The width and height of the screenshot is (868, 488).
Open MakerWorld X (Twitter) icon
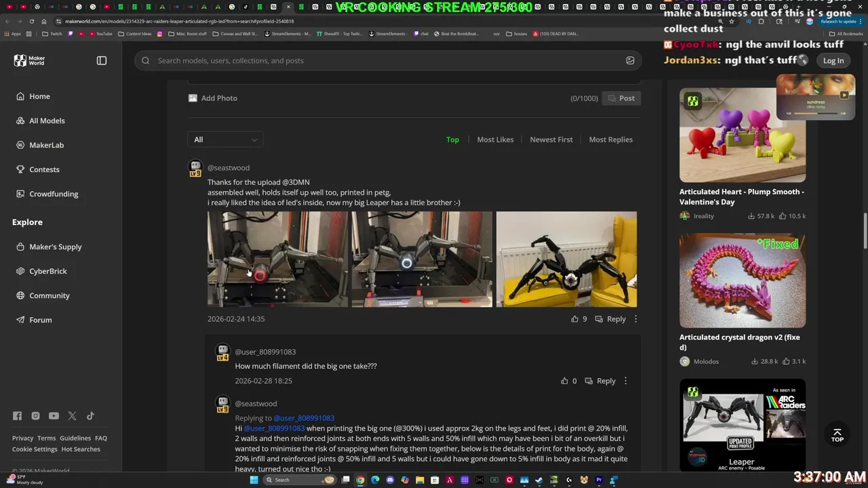click(x=72, y=415)
